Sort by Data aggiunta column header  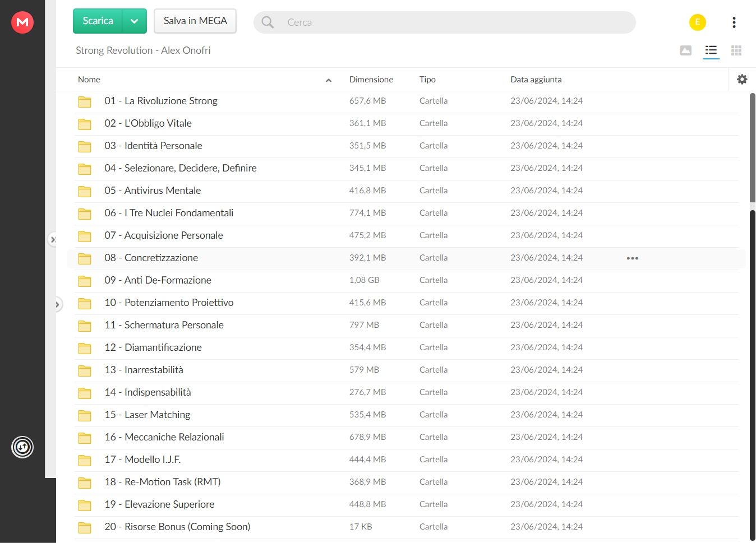coord(536,80)
